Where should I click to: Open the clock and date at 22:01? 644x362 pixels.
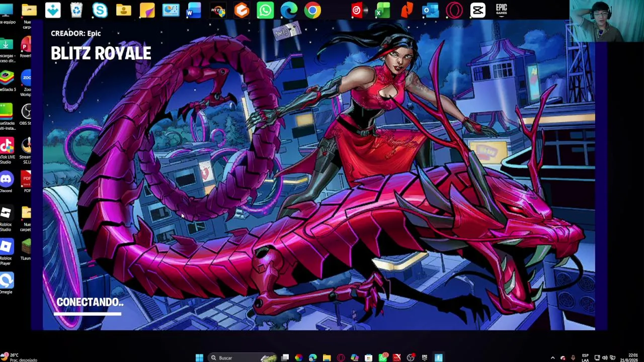(x=629, y=358)
